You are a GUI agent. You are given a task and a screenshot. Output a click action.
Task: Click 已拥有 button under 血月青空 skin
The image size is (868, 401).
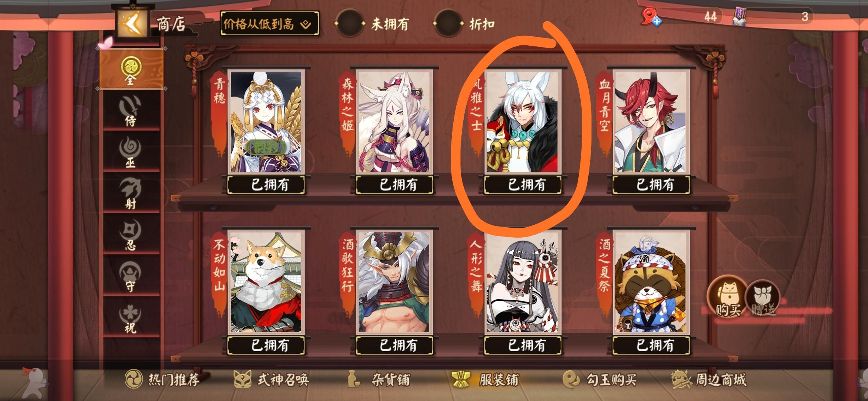pyautogui.click(x=651, y=185)
